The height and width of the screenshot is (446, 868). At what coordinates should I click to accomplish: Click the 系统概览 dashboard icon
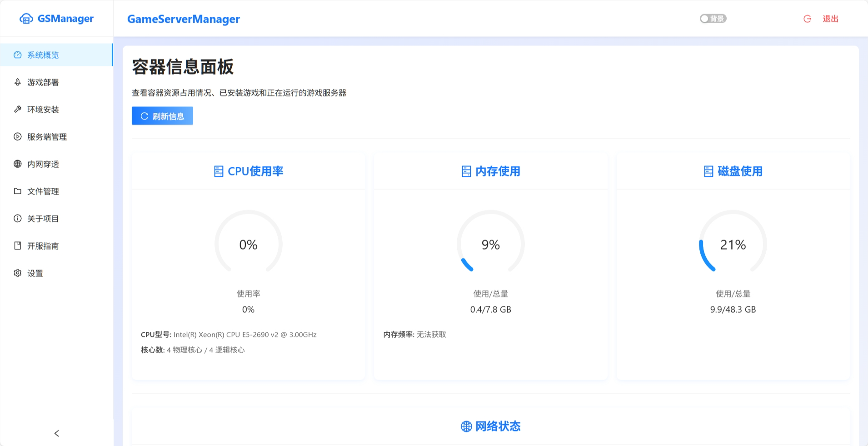point(18,55)
